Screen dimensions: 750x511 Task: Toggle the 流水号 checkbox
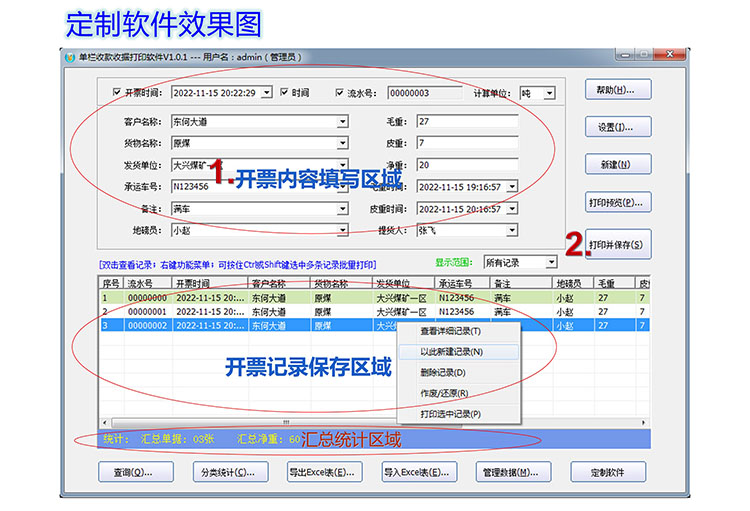click(340, 92)
